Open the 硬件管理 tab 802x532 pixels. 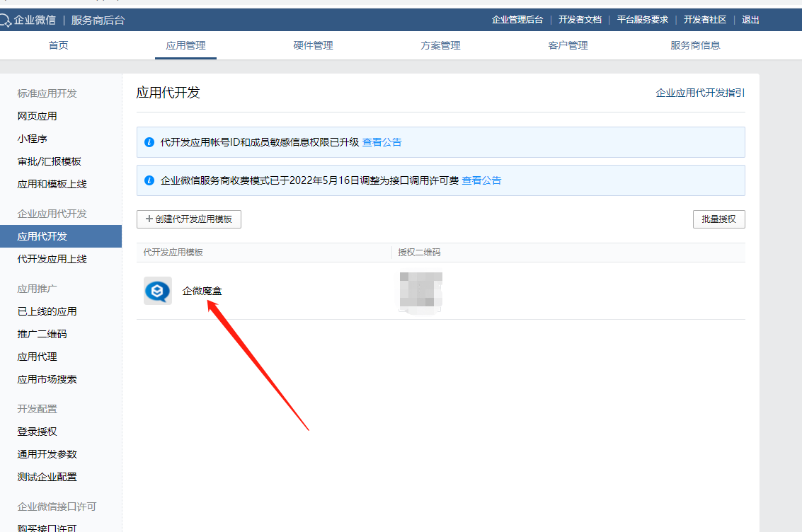click(313, 45)
